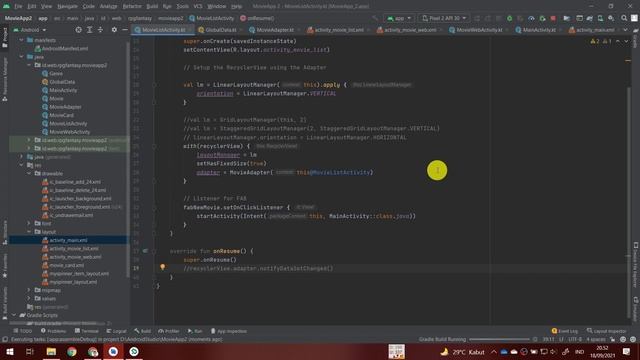Select activity_main.xml in project tree

[x=68, y=240]
